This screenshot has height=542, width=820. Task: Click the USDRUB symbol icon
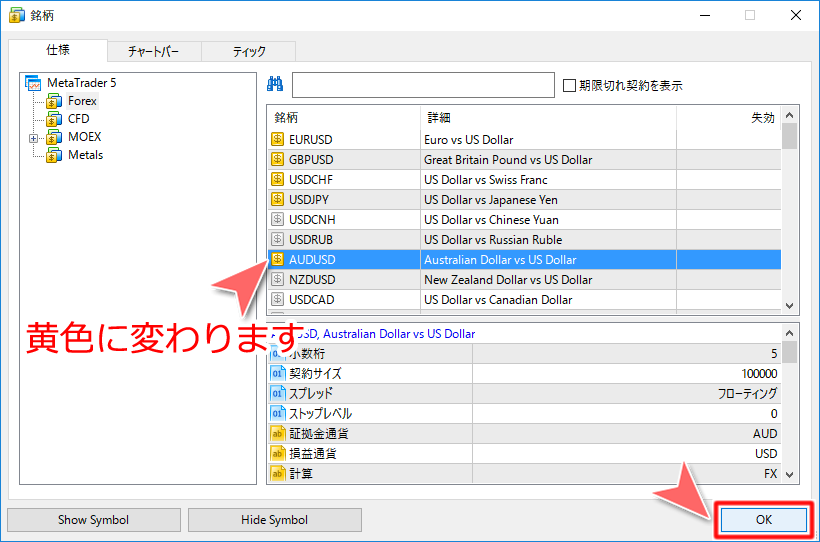(x=278, y=240)
